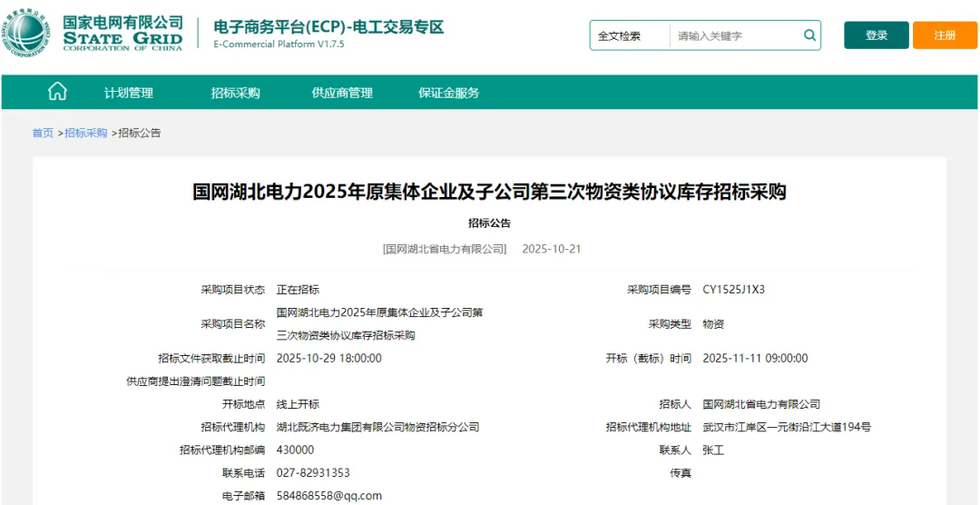Go to 首页 via breadcrumb link
Viewport: 980px width, 505px height.
[43, 133]
